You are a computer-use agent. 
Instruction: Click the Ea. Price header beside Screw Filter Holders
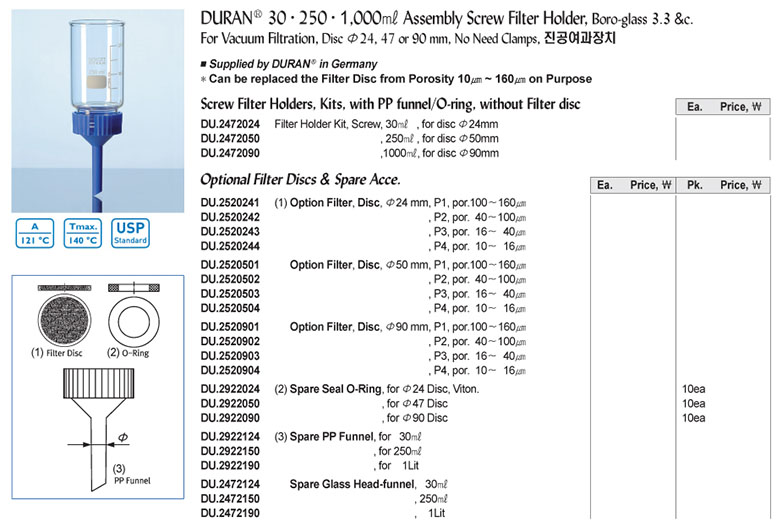tap(723, 107)
